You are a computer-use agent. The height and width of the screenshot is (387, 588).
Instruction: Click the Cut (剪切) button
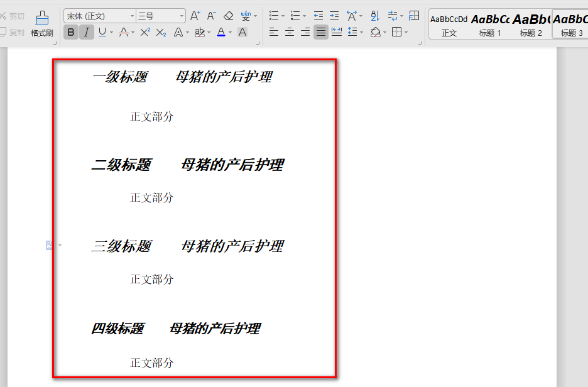click(x=12, y=16)
